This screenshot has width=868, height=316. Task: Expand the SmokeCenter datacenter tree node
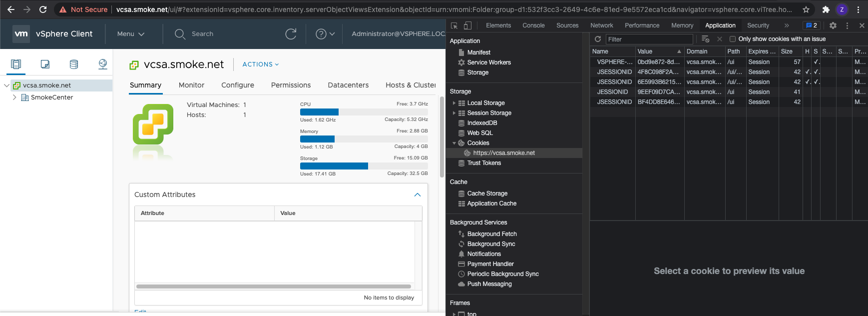14,97
